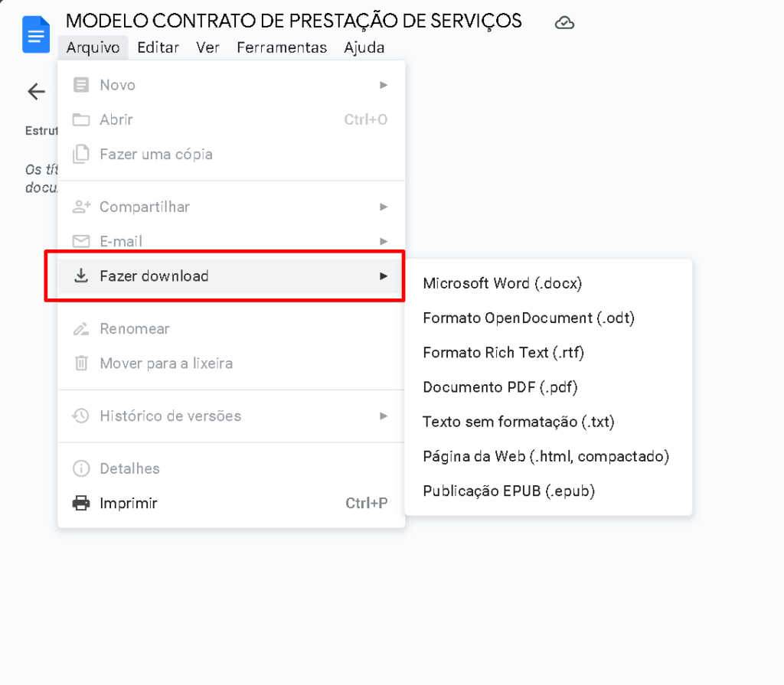The image size is (784, 685).
Task: Select Texto sem formatação (.txt)
Action: coord(518,422)
